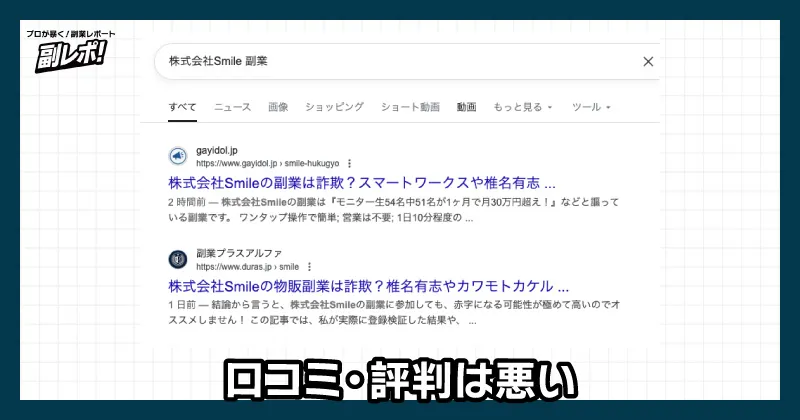Open the ショート動画 tab
This screenshot has width=800, height=420.
[410, 107]
